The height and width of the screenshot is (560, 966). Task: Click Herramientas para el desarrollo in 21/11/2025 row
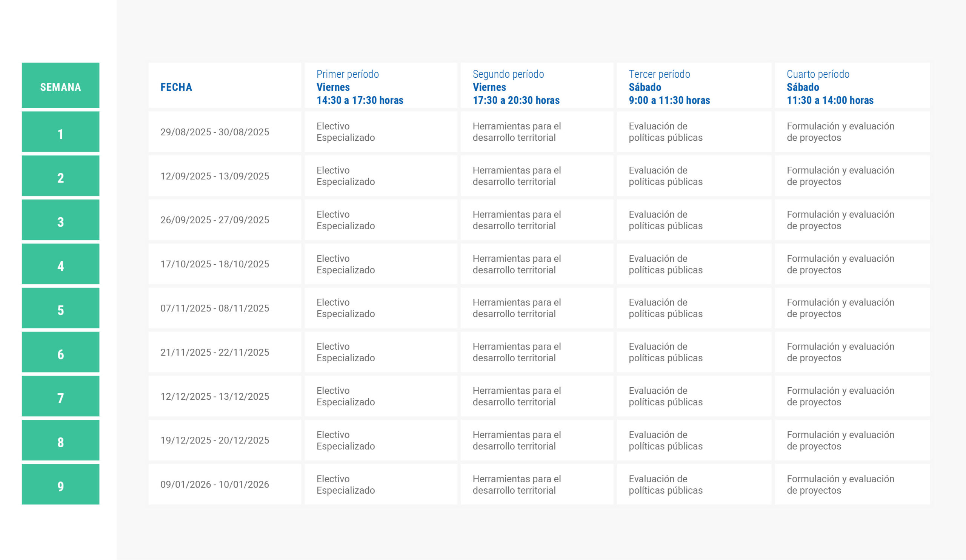[537, 352]
